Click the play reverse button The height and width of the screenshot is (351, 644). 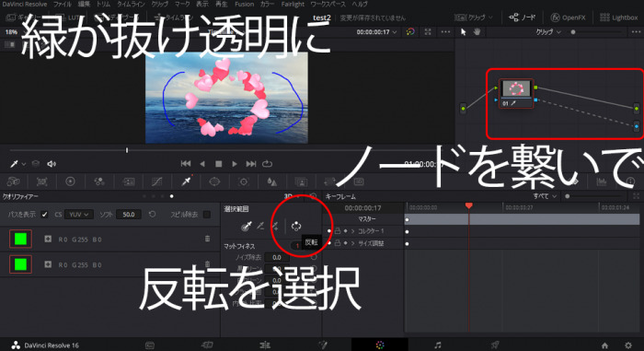point(202,164)
